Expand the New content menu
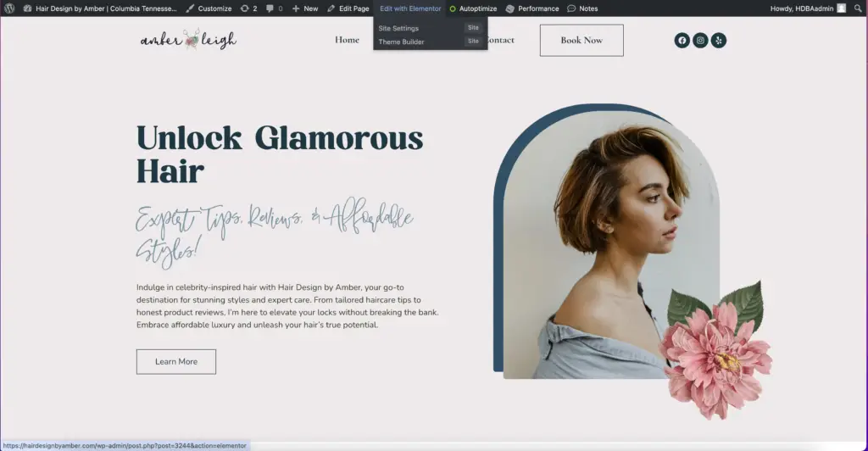 pyautogui.click(x=304, y=8)
